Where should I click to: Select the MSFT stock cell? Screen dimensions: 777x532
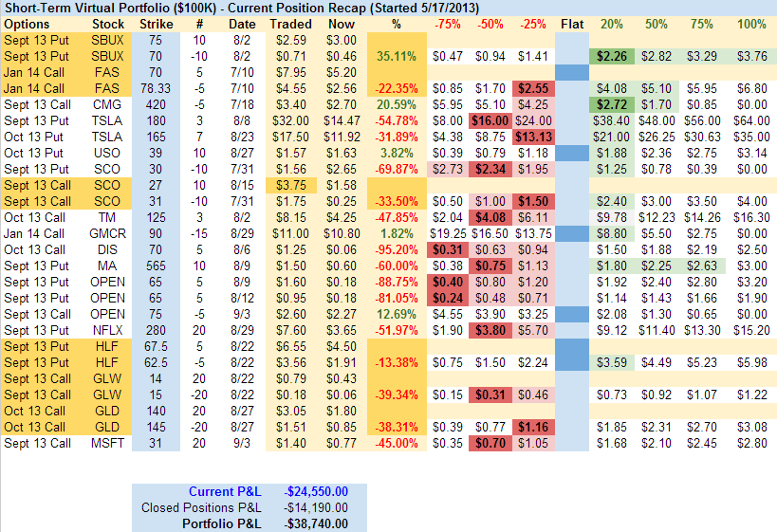click(x=108, y=443)
